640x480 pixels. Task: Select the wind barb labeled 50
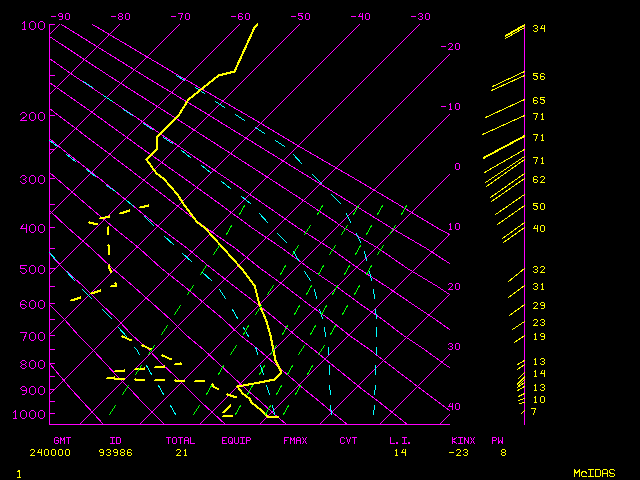pyautogui.click(x=505, y=208)
